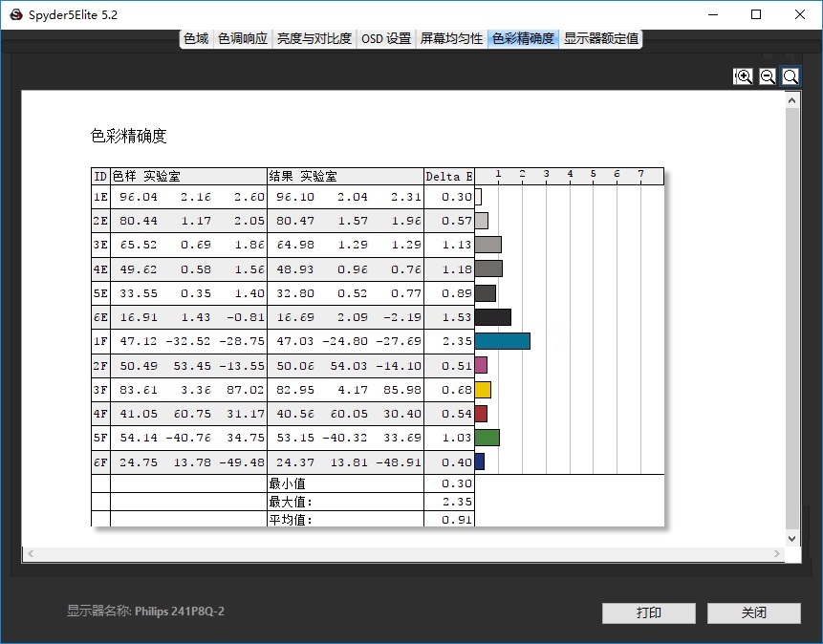The height and width of the screenshot is (644, 823).
Task: Click the zoom out magnifier icon
Action: click(x=767, y=75)
